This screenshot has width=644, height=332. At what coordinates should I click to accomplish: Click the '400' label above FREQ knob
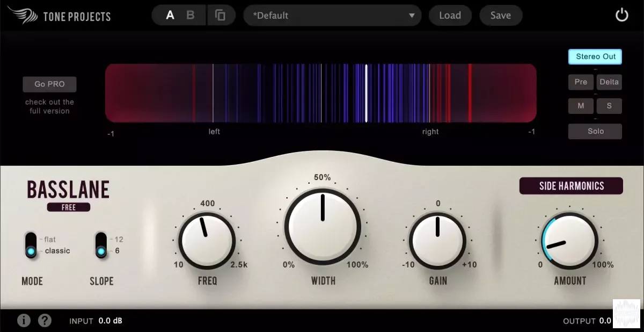pos(207,203)
